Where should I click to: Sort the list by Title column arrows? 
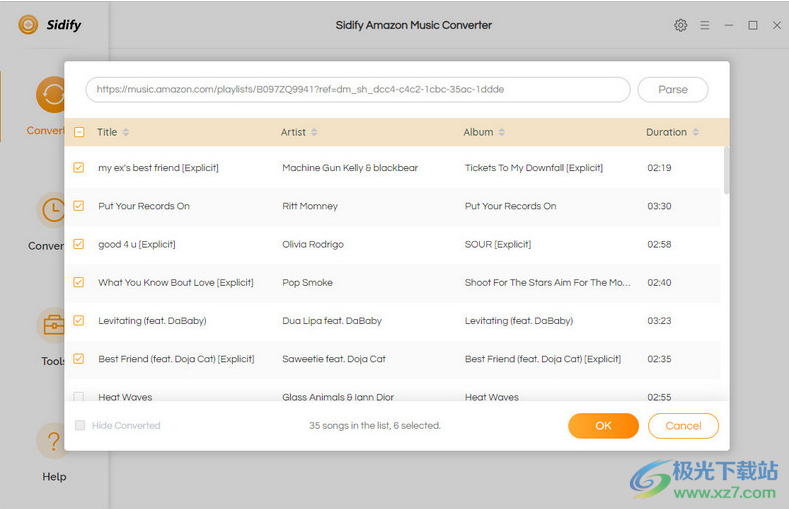tap(126, 132)
